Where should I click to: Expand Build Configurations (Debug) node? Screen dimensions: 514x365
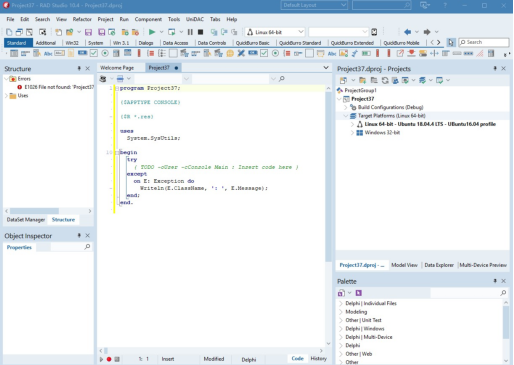tap(346, 107)
